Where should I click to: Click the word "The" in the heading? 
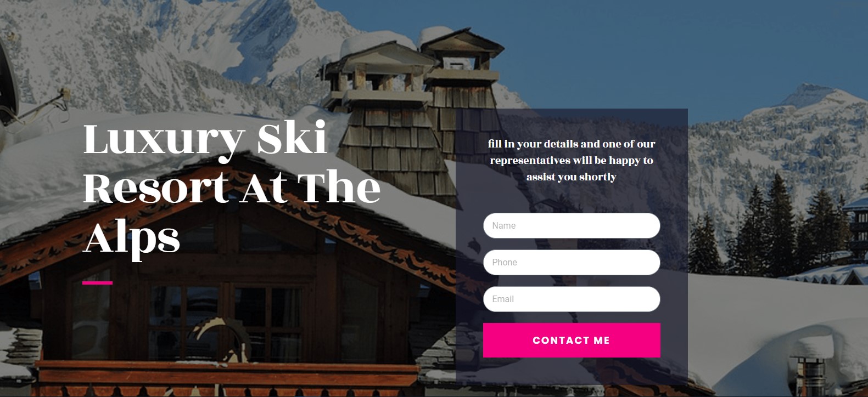tap(339, 188)
